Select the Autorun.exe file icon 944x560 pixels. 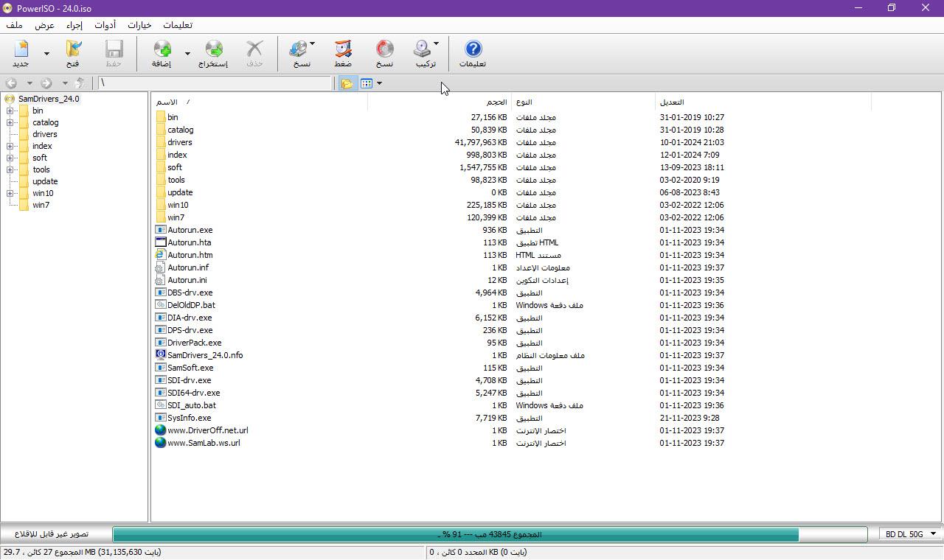click(161, 230)
